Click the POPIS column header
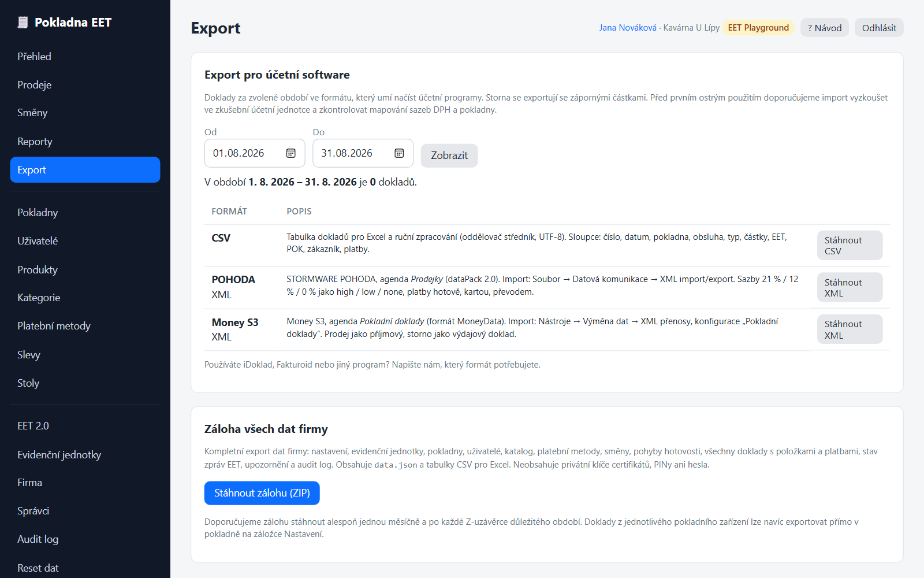Viewport: 924px width, 578px height. pyautogui.click(x=299, y=212)
